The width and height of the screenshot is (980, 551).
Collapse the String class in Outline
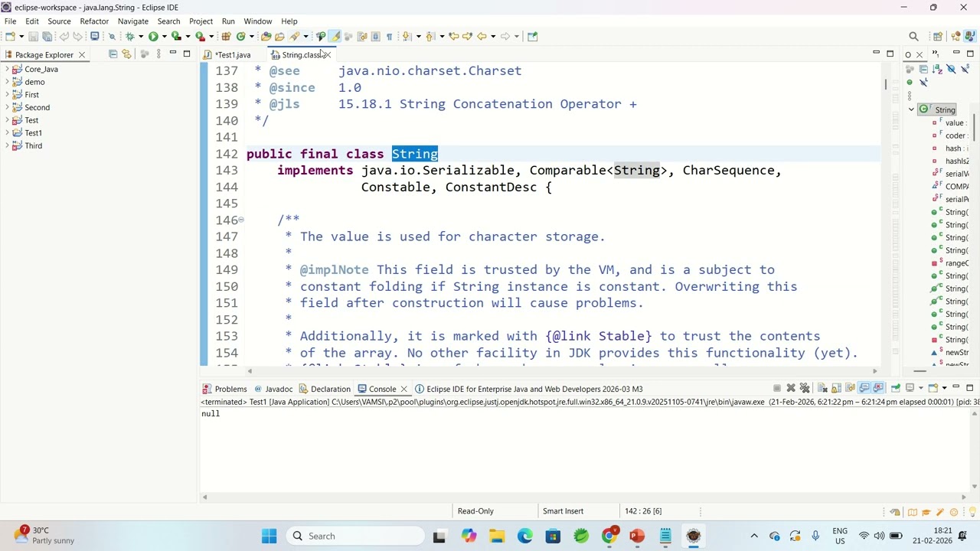click(x=911, y=109)
